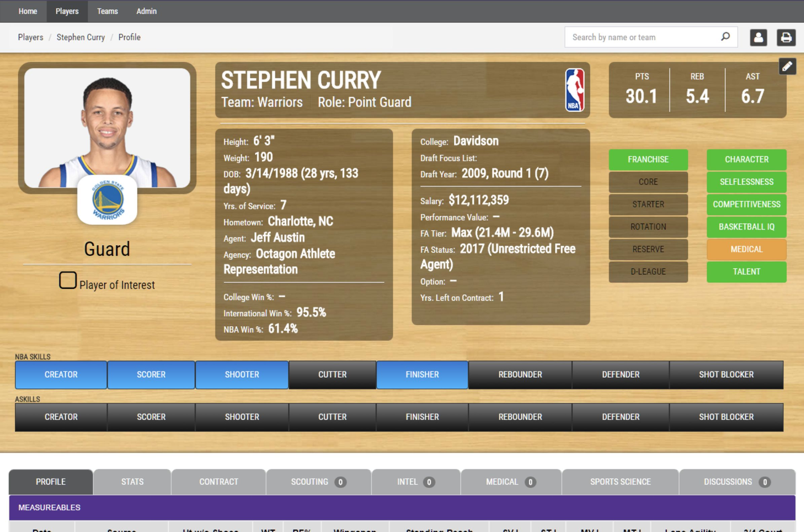The image size is (804, 532).
Task: Click the salary $12,112,359 value
Action: click(x=478, y=200)
